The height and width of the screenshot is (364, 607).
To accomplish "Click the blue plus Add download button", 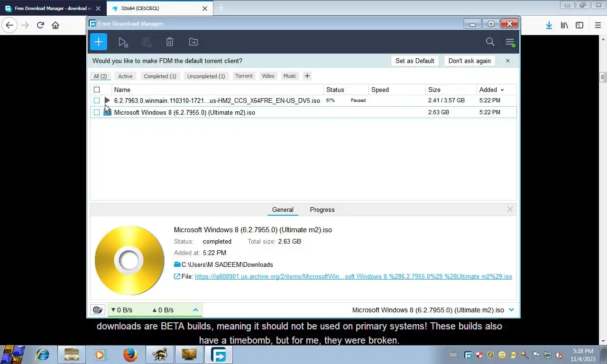I will (x=99, y=42).
